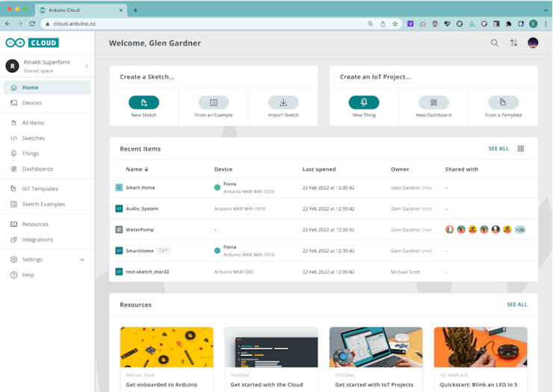This screenshot has width=553, height=392.
Task: Click the New Sketch icon button
Action: 143,102
